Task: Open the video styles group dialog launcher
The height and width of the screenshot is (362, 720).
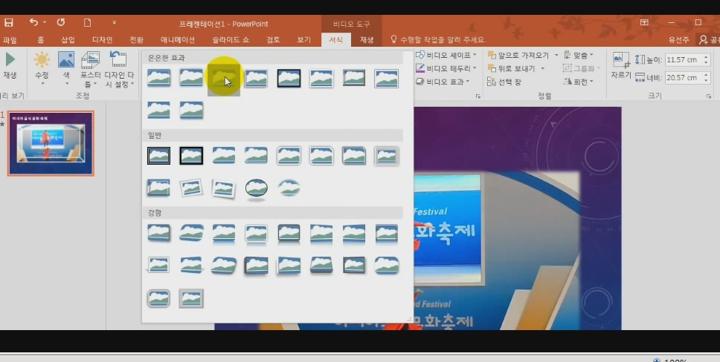Action: point(478,96)
